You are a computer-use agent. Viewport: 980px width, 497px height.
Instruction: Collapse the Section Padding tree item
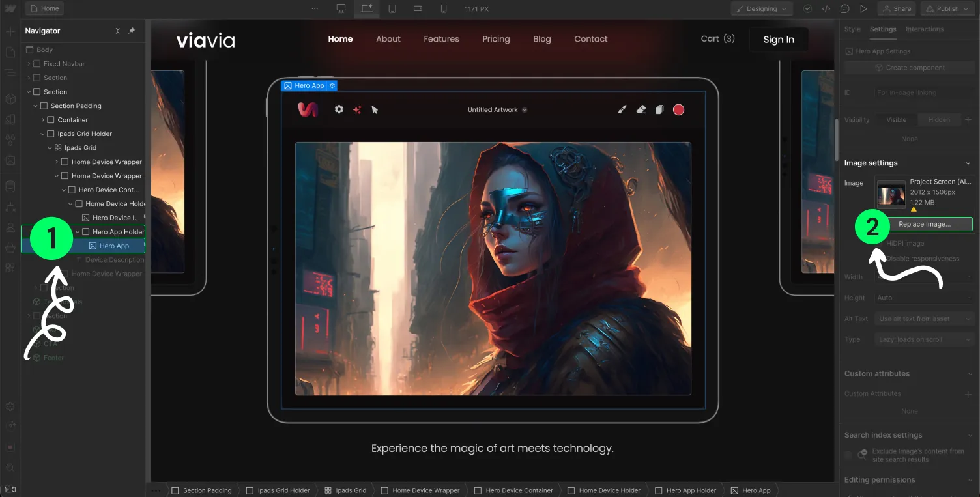(36, 106)
